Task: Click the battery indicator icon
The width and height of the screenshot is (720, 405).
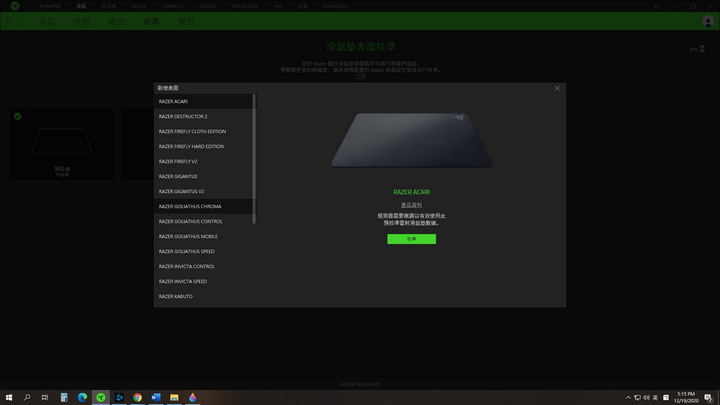Action: (702, 49)
